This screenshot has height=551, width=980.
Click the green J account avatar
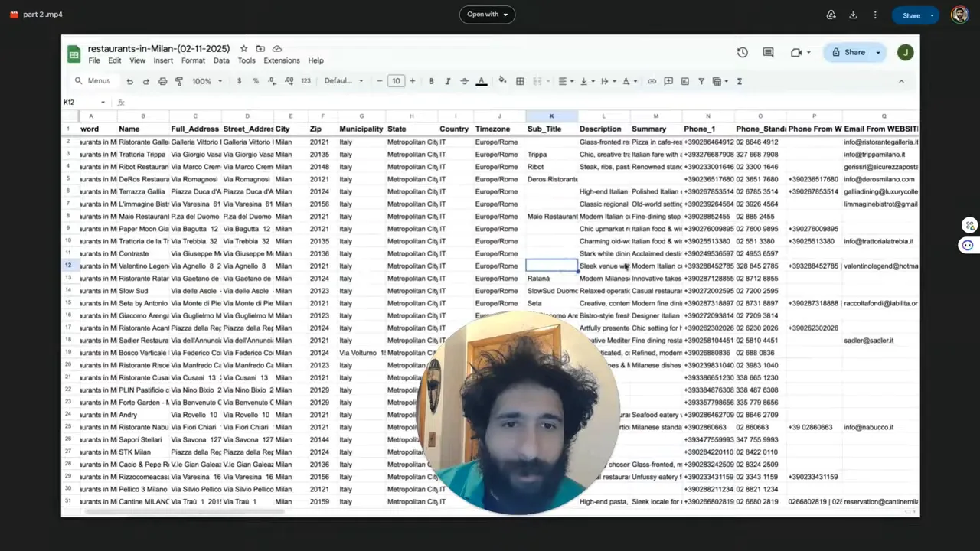tap(906, 52)
